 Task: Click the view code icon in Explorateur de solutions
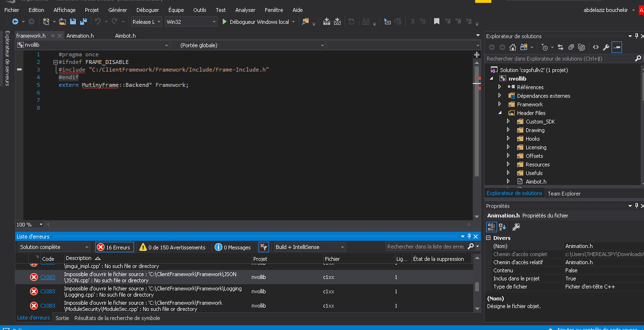[x=595, y=47]
